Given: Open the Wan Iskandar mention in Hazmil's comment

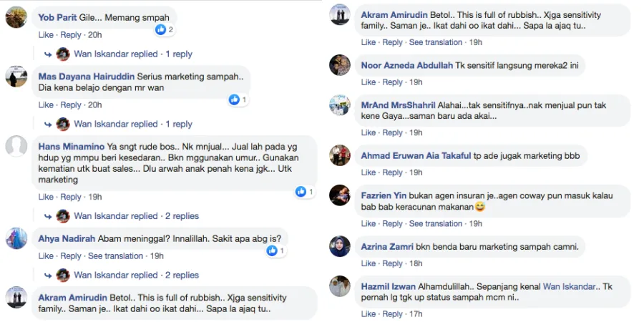Looking at the screenshot, I should pyautogui.click(x=570, y=286).
